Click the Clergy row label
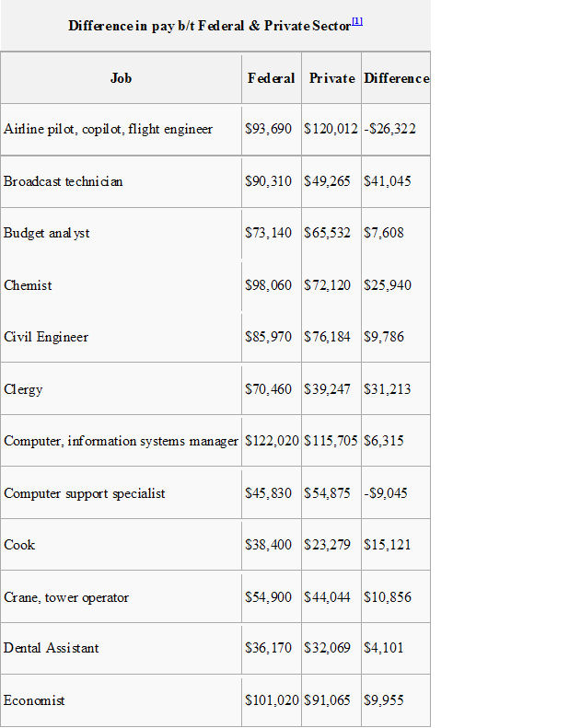This screenshot has width=569, height=728. coord(23,389)
